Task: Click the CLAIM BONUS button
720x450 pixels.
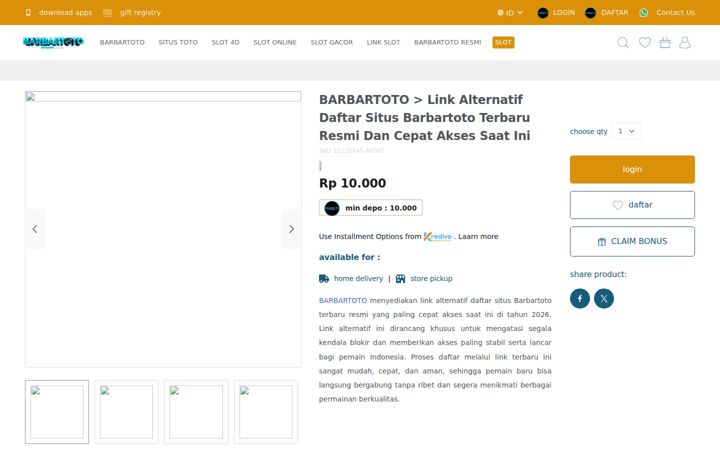Action: coord(632,242)
